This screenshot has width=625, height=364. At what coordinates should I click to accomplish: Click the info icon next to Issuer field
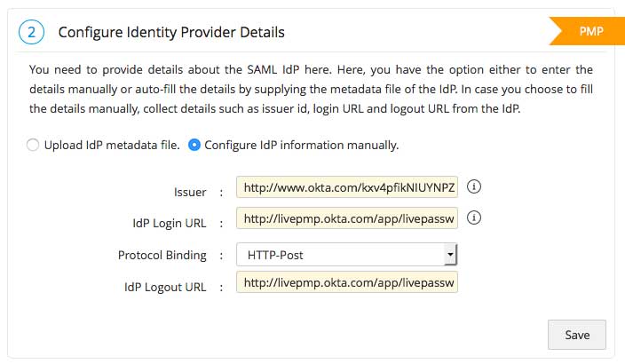473,187
